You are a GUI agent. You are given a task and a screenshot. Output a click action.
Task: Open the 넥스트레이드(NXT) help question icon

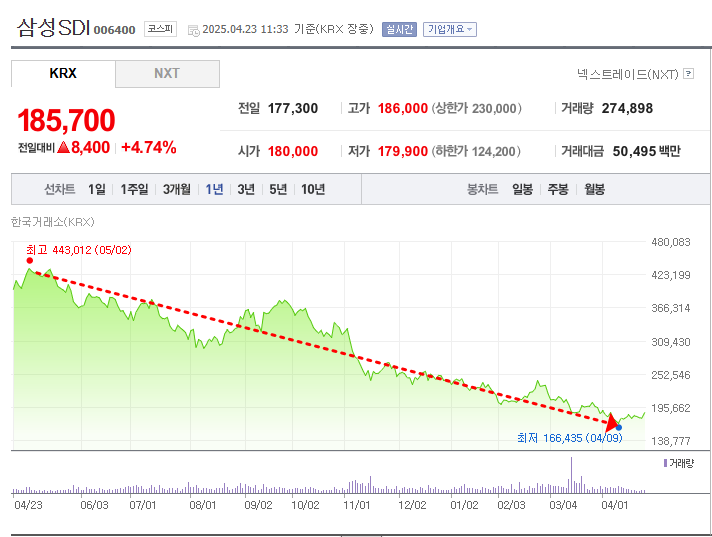[x=688, y=74]
